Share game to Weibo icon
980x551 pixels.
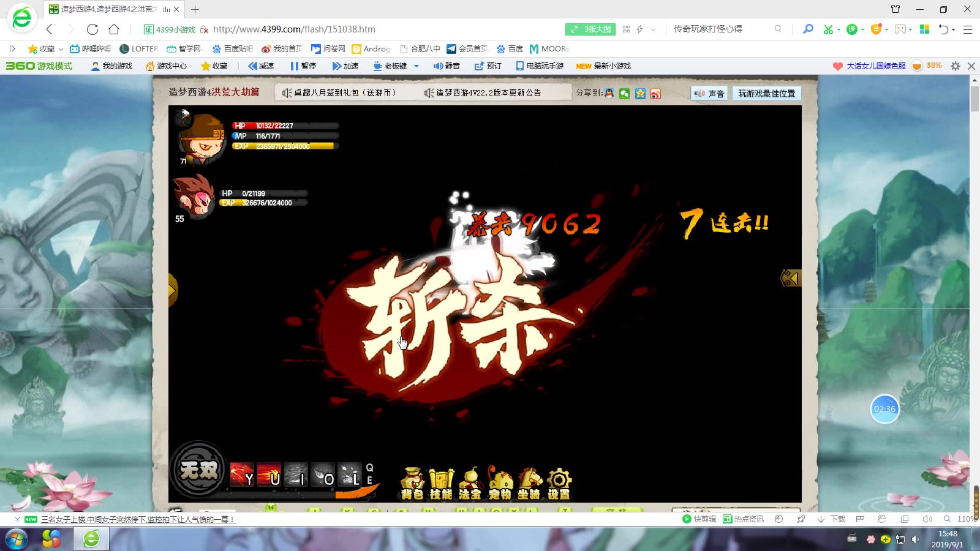(655, 94)
